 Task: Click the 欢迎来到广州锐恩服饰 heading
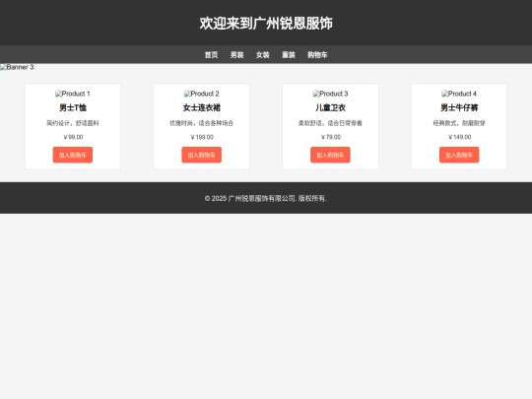point(266,24)
